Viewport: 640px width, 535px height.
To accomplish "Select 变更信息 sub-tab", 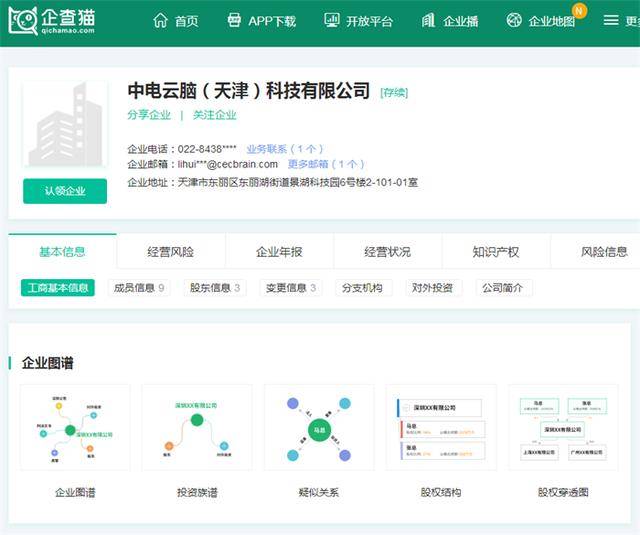I will click(x=289, y=288).
